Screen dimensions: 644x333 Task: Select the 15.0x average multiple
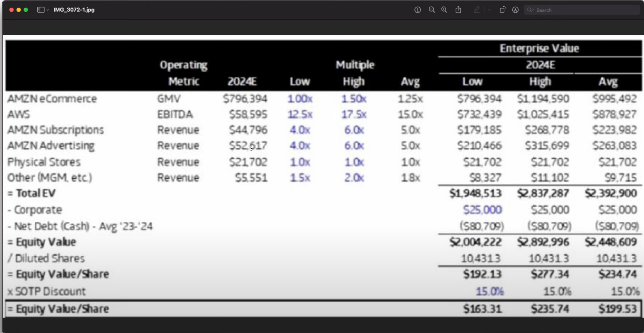tap(410, 114)
